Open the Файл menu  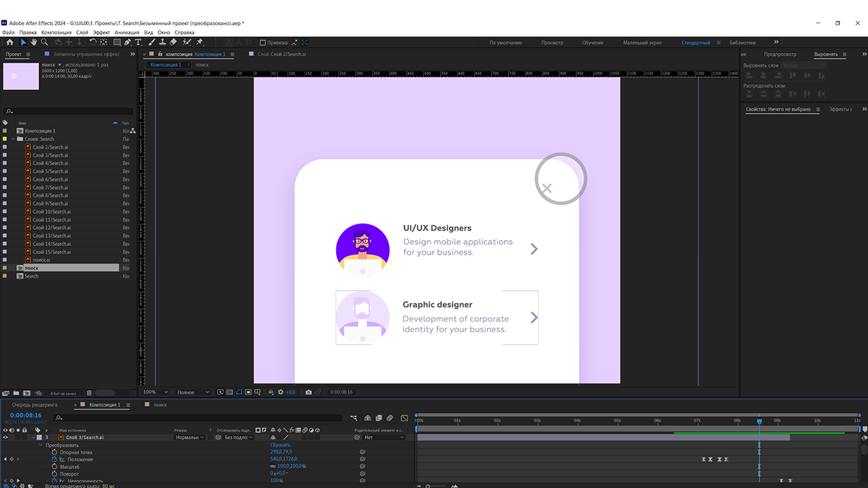coord(8,33)
